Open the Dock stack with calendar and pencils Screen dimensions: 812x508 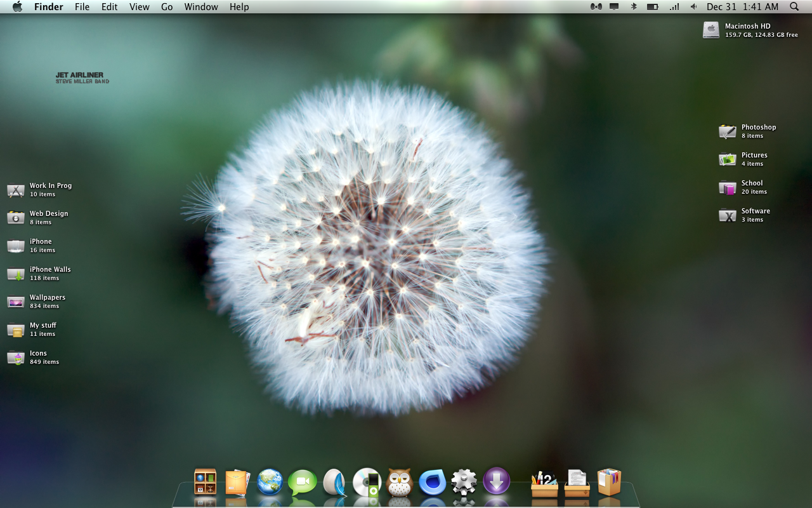(545, 483)
